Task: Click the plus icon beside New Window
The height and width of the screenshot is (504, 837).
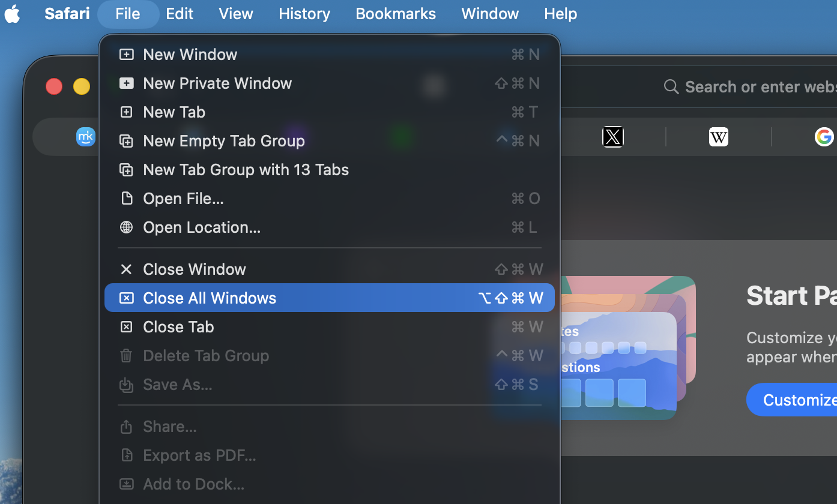Action: click(126, 55)
